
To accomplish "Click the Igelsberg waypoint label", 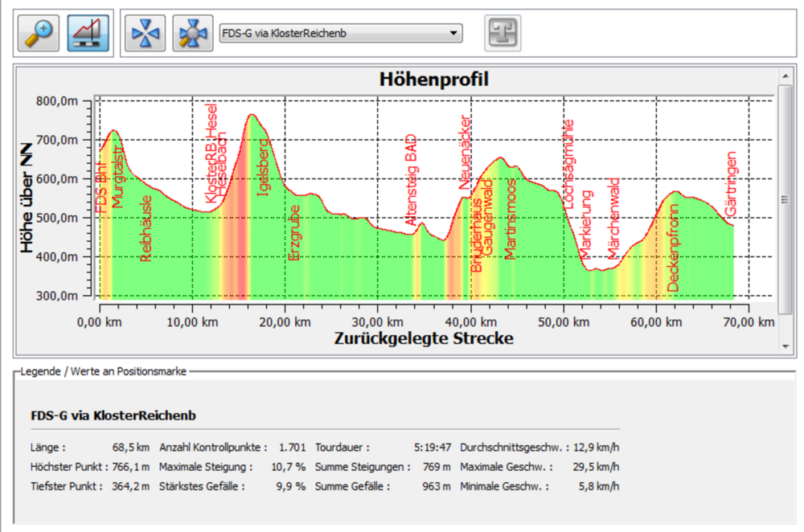I will 263,168.
